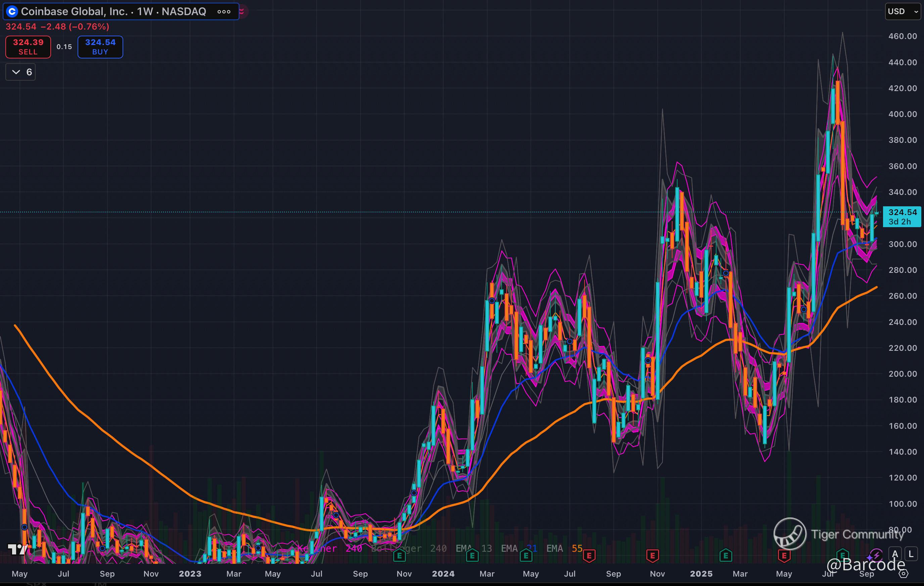The height and width of the screenshot is (586, 924).
Task: Click the red 324.39 SELL button
Action: tap(28, 47)
